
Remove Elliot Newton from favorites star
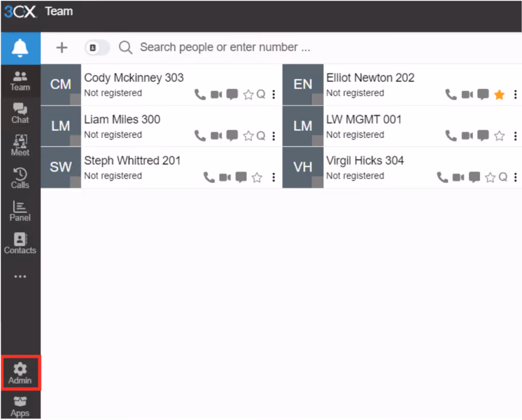pos(500,95)
